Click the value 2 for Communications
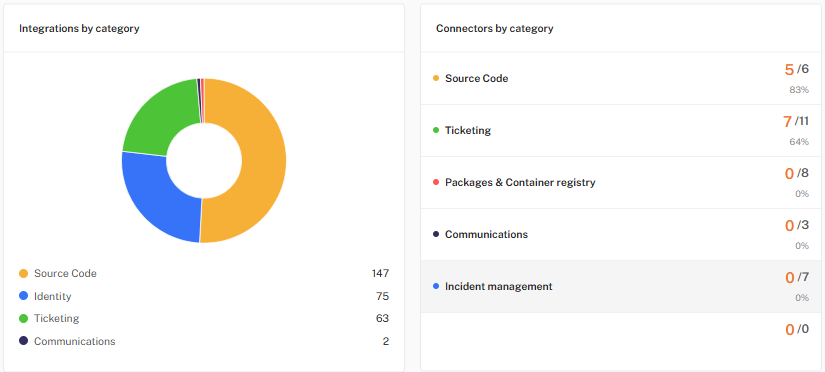Image resolution: width=825 pixels, height=372 pixels. (386, 341)
